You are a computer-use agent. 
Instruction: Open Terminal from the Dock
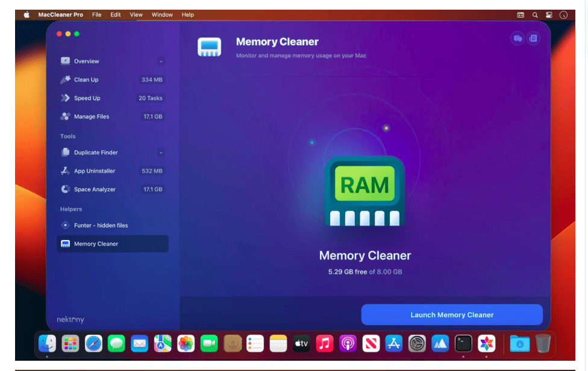(x=463, y=343)
